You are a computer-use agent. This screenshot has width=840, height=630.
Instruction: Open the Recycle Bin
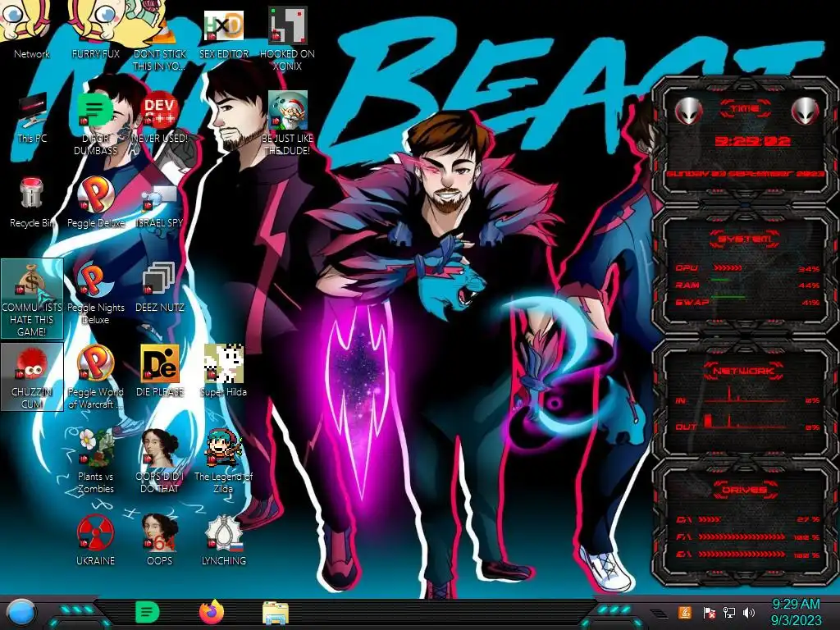[32, 203]
